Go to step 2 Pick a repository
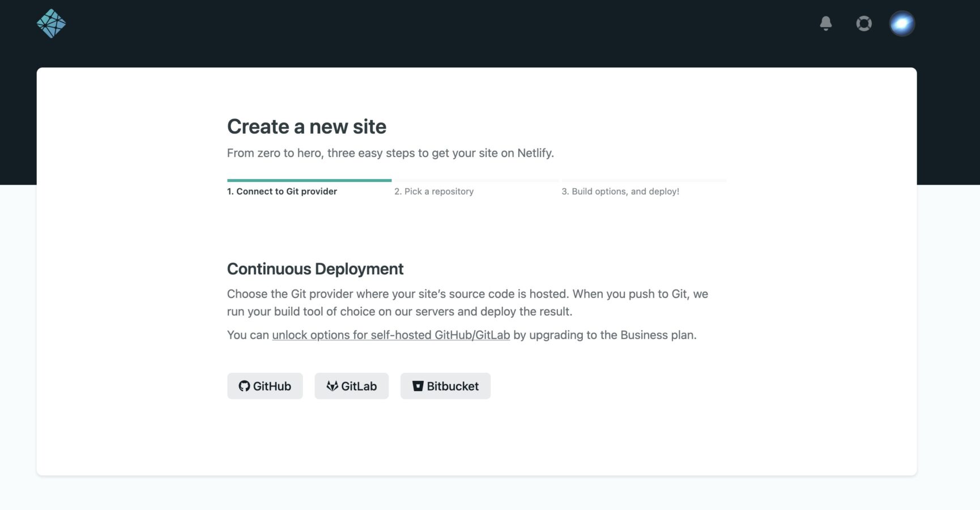The height and width of the screenshot is (510, 980). click(x=434, y=192)
